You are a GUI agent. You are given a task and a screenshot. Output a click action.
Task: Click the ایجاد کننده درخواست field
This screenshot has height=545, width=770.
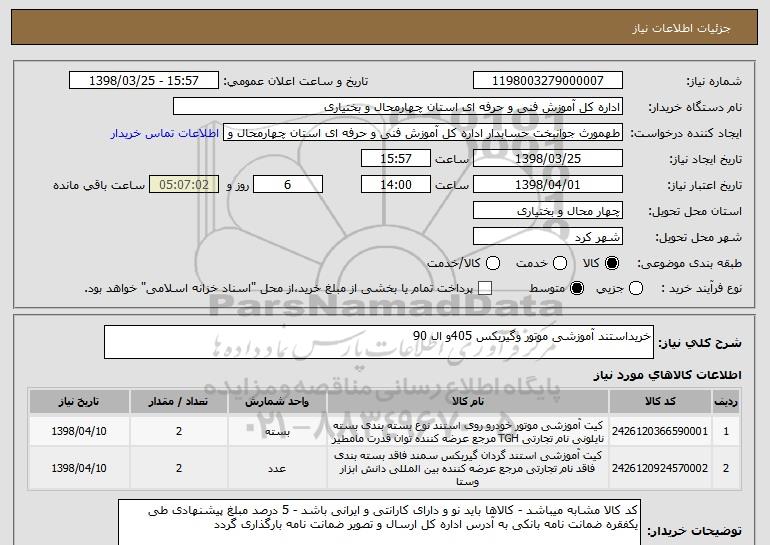click(x=423, y=133)
